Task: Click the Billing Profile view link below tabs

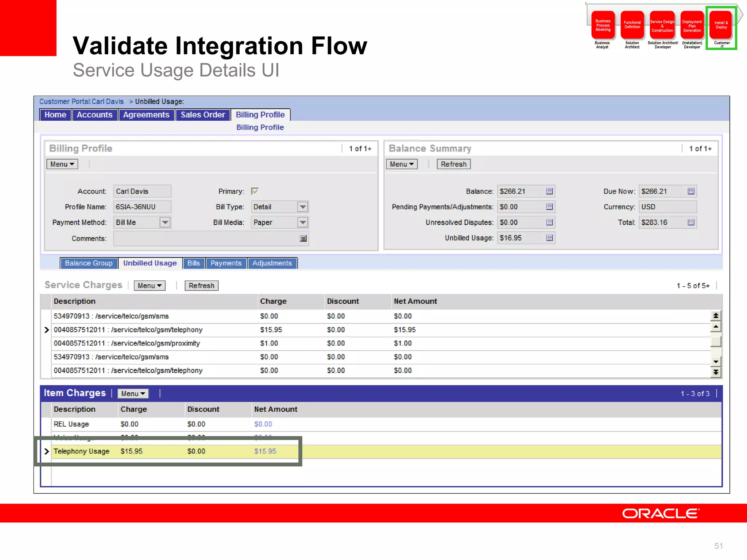Action: (x=260, y=127)
